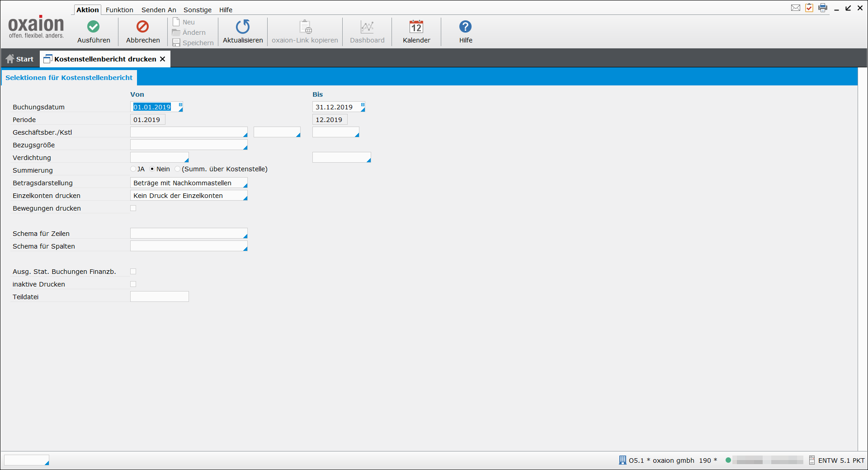The height and width of the screenshot is (470, 868).
Task: Open the clipboard task icon
Action: (x=809, y=8)
